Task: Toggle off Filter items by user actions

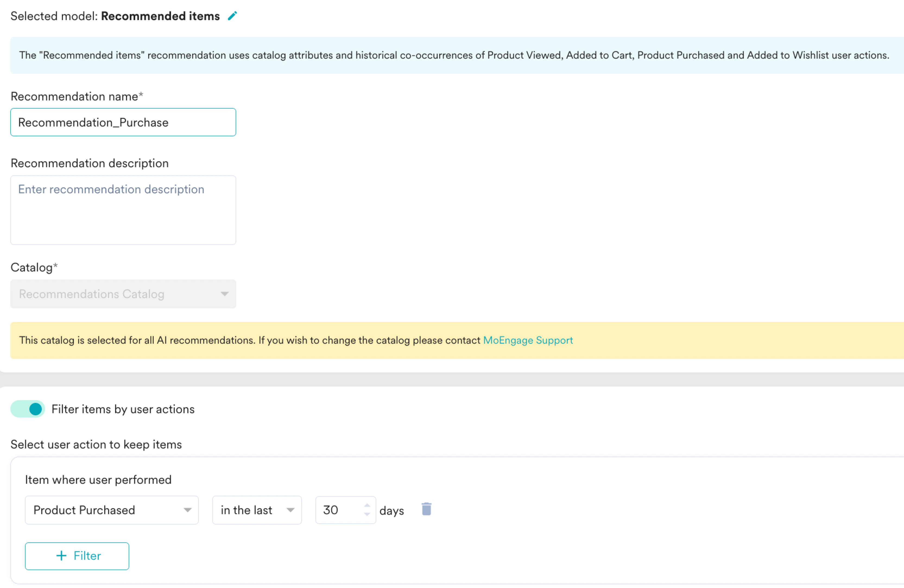Action: pyautogui.click(x=28, y=409)
